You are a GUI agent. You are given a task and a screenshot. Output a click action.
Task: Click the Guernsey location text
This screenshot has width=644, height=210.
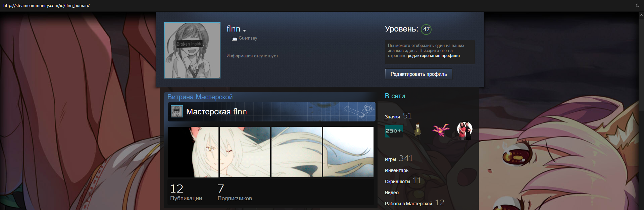coord(248,38)
